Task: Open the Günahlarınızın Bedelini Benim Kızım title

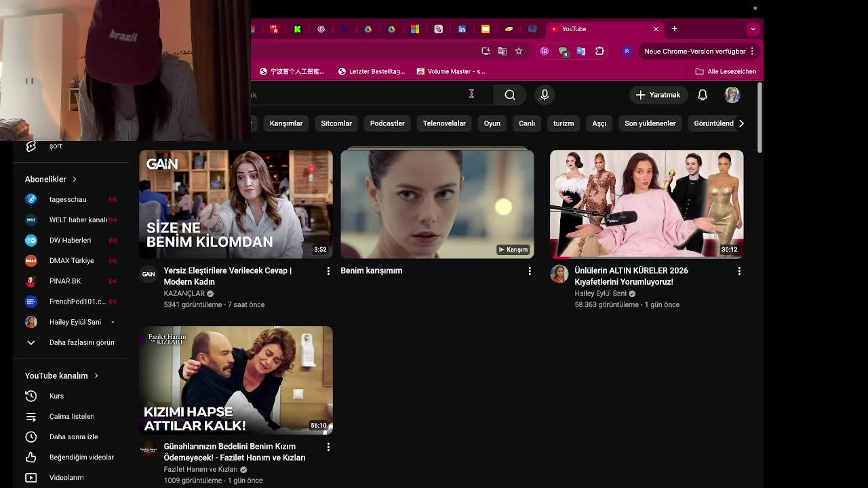Action: coord(235,452)
